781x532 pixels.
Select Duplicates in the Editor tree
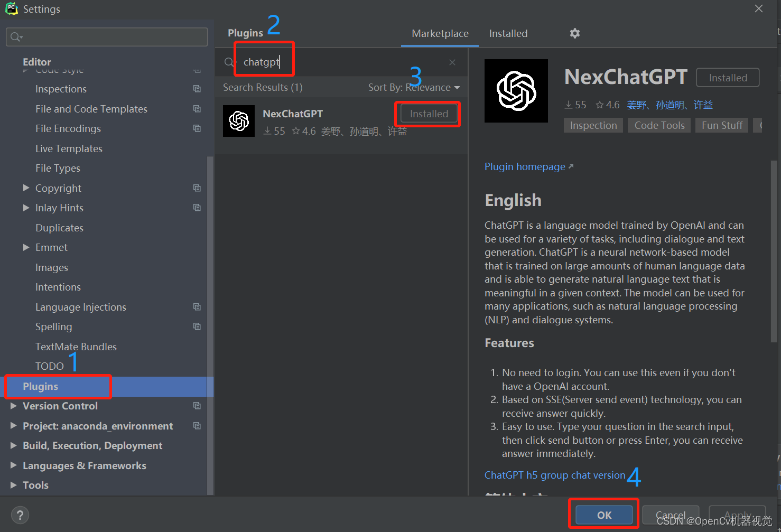[x=59, y=228]
